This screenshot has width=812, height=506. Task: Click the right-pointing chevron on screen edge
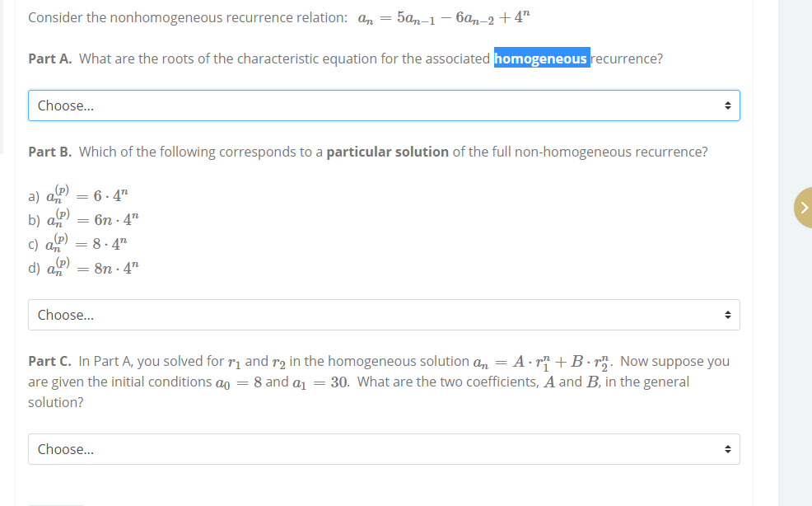[x=805, y=207]
